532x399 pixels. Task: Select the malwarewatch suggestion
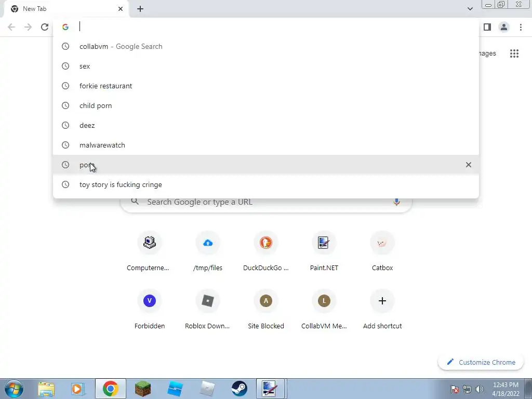click(x=266, y=145)
